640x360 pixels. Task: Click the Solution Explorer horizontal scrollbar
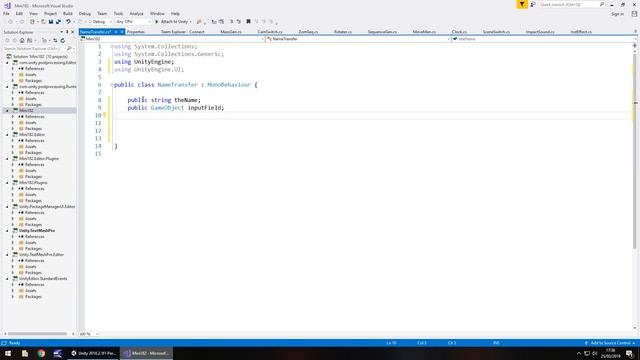(38, 334)
